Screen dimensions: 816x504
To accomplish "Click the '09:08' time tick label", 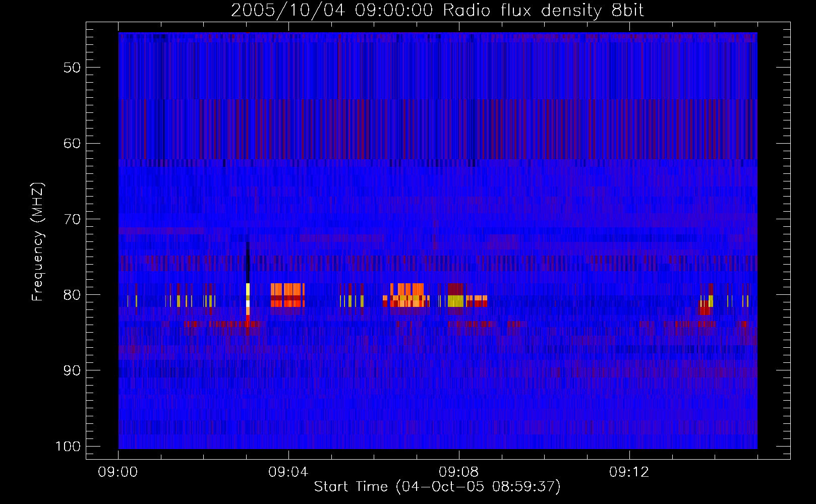I will click(x=459, y=472).
